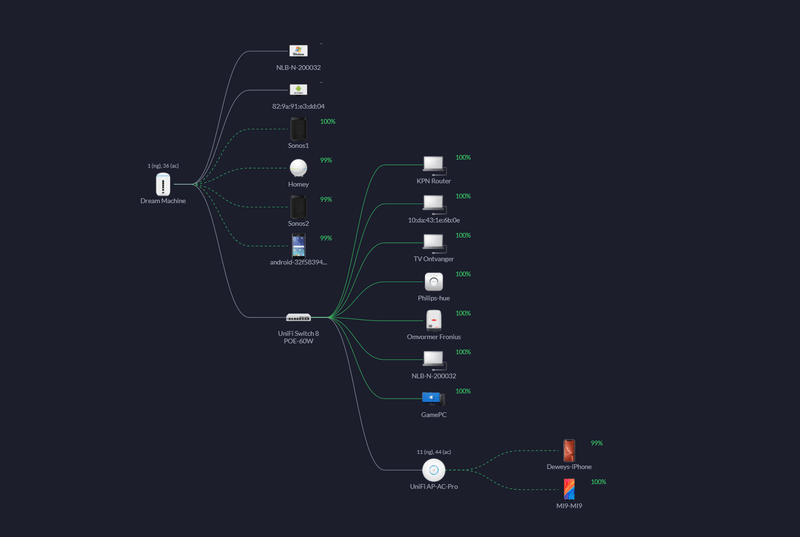The image size is (800, 537).
Task: Click the TV Ontvanger label
Action: (x=434, y=259)
